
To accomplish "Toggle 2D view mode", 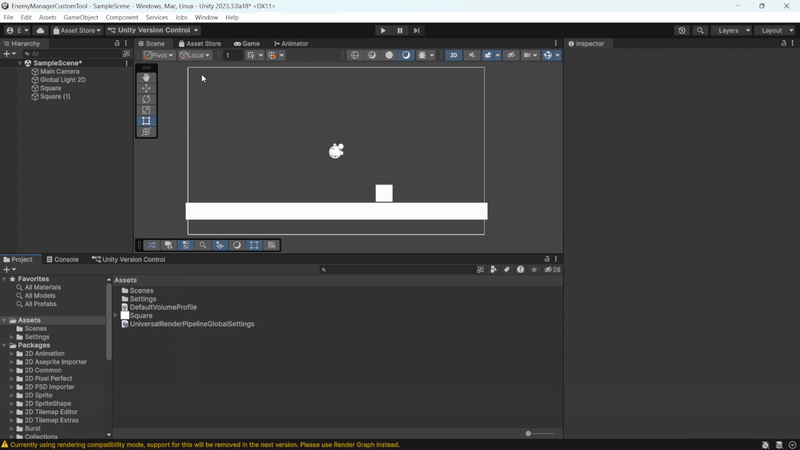I will tap(453, 55).
